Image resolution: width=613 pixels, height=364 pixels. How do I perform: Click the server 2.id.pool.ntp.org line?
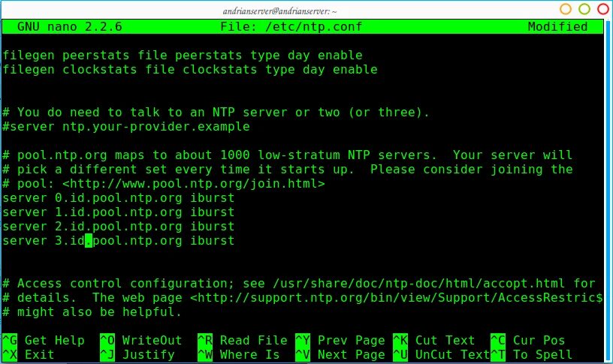point(119,227)
